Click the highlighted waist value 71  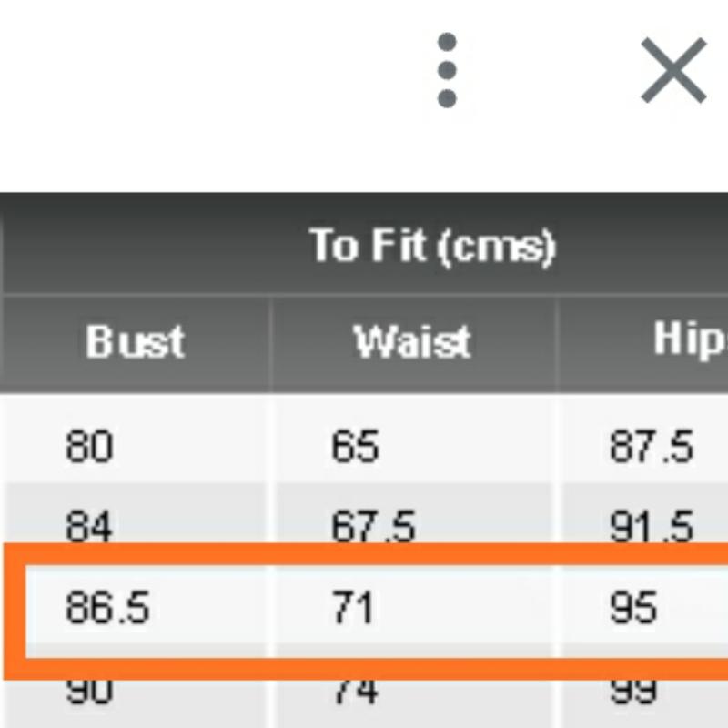coord(352,608)
